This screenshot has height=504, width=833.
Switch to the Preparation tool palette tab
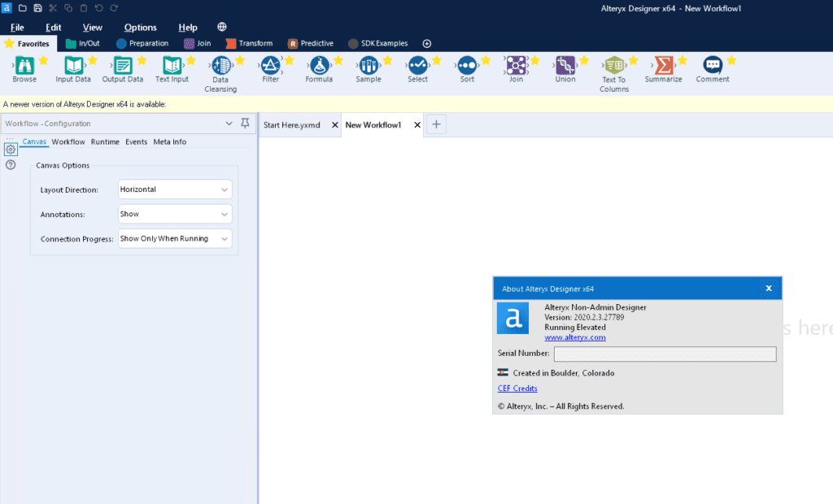pos(142,43)
